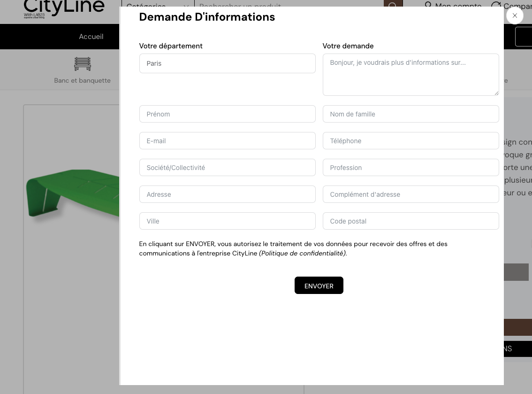This screenshot has height=394, width=532.
Task: Select the Accueil menu item
Action: (91, 37)
